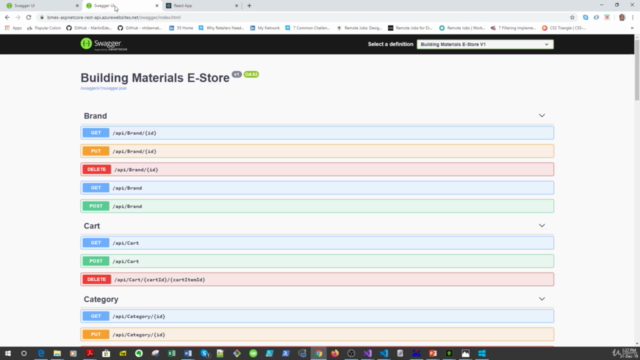Click the address bar URL

click(114, 18)
